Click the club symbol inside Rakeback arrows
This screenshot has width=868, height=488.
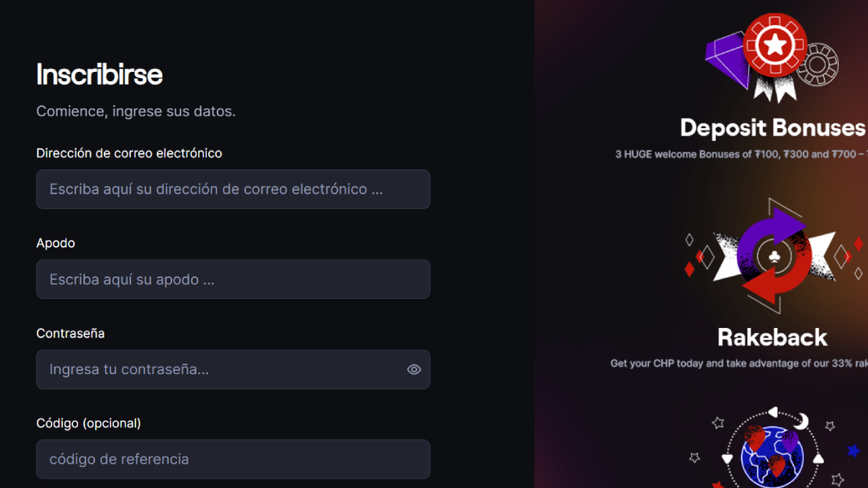click(774, 256)
